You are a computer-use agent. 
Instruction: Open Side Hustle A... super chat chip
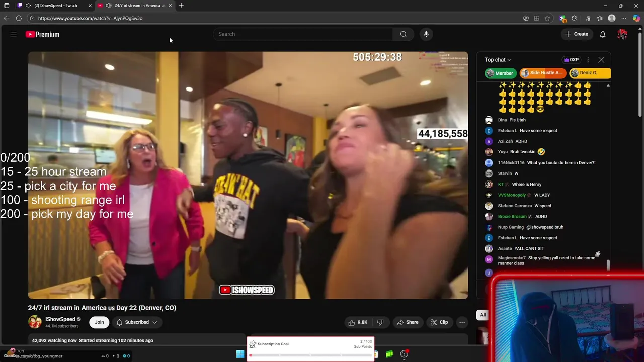542,73
